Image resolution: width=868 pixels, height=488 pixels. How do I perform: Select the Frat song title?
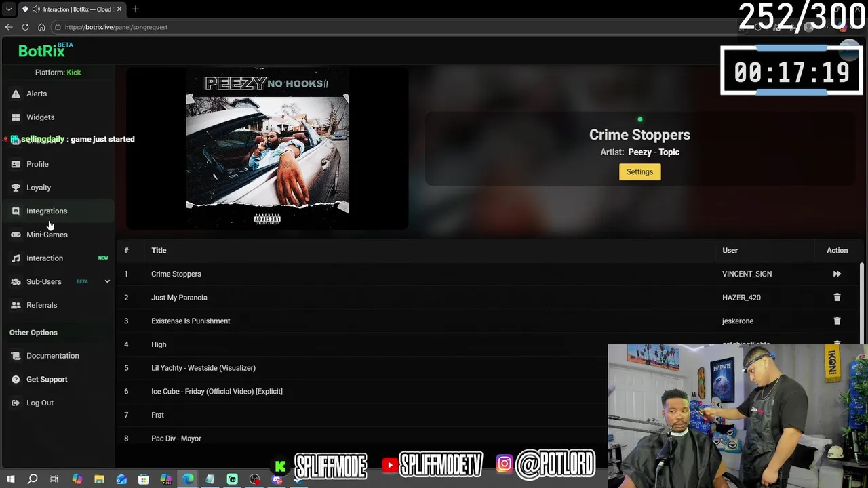pyautogui.click(x=157, y=415)
